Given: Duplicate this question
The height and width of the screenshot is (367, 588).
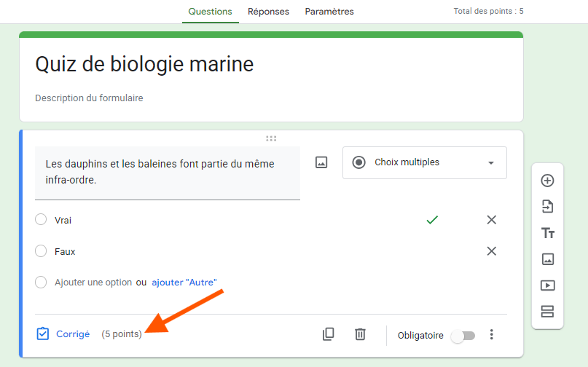Looking at the screenshot, I should pos(328,334).
